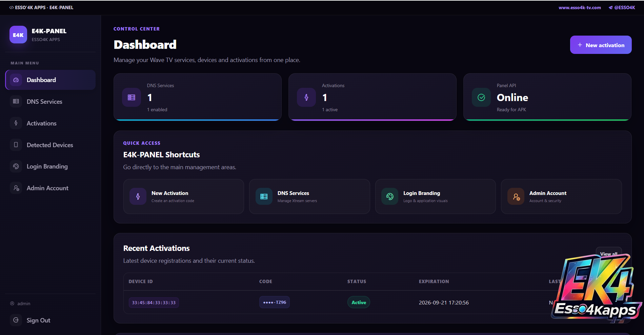Viewport: 644px width, 335px height.
Task: Click the Admin Account shortcut user-gear icon
Action: coord(516,196)
